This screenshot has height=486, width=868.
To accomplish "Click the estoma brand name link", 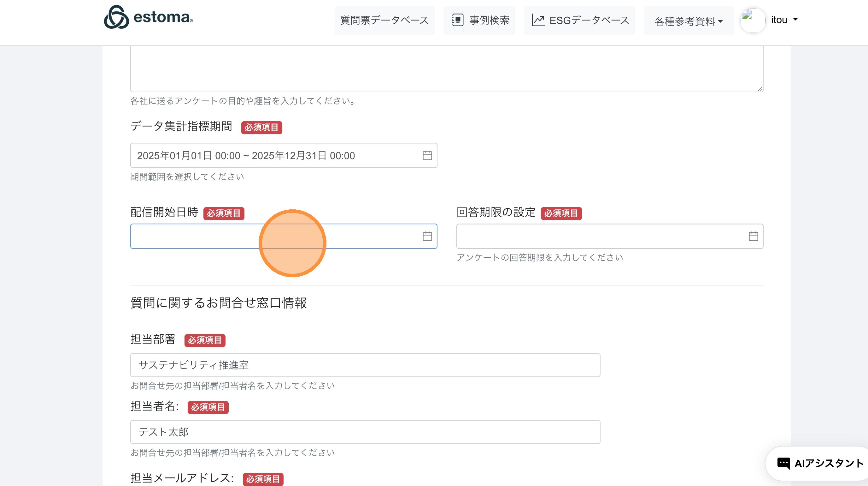I will coord(163,17).
